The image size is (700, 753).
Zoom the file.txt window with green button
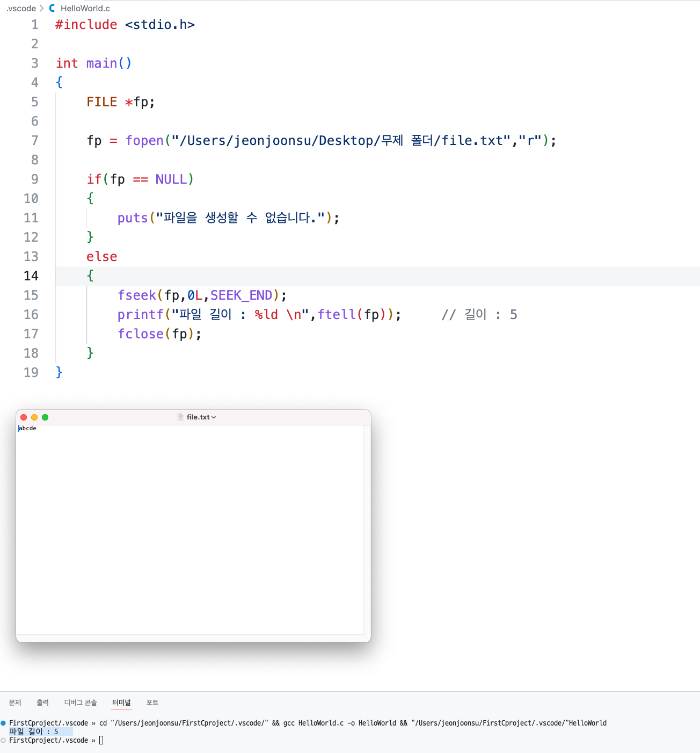point(45,417)
